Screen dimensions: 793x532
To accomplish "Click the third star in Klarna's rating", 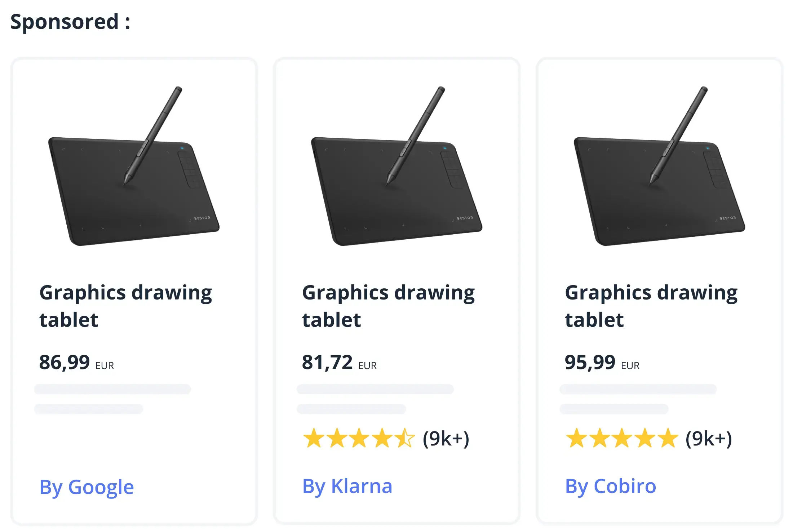I will (359, 438).
